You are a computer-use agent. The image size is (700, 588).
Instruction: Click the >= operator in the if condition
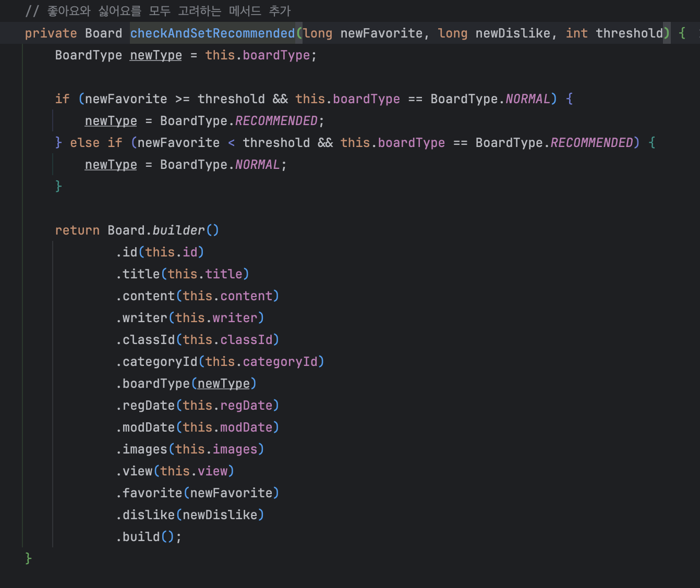tap(182, 99)
